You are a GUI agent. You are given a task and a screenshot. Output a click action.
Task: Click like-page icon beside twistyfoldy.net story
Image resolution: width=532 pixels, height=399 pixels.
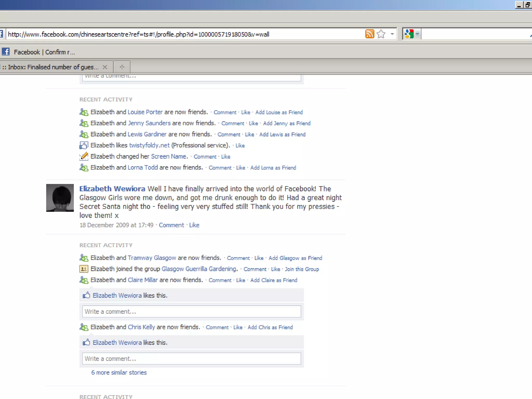84,145
